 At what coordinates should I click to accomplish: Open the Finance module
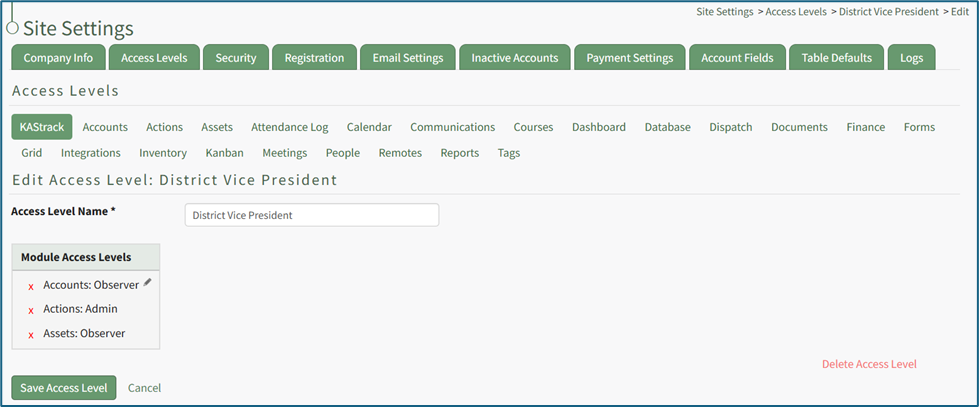coord(865,127)
